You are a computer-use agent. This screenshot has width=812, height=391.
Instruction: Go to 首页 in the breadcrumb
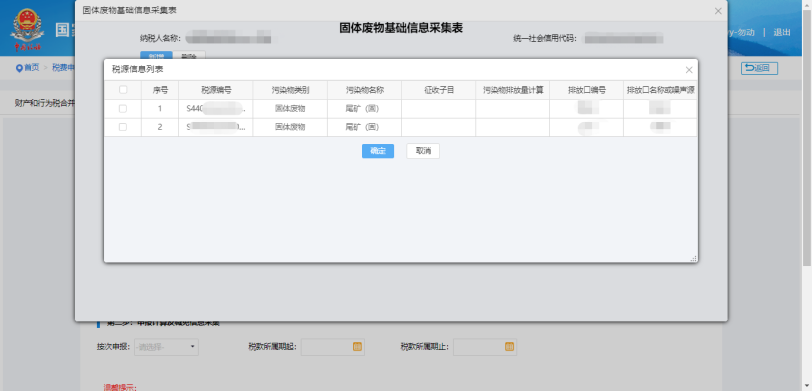pos(32,67)
